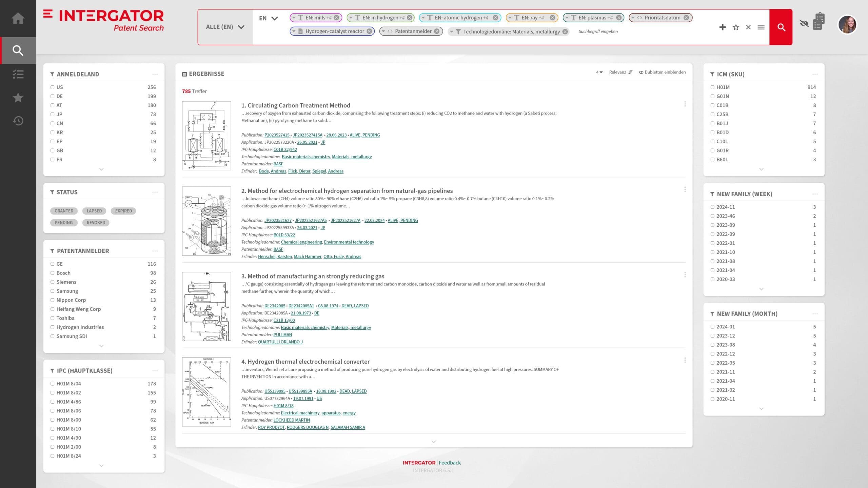Viewport: 868px width, 488px height.
Task: Open search history icon in sidebar
Action: (18, 121)
